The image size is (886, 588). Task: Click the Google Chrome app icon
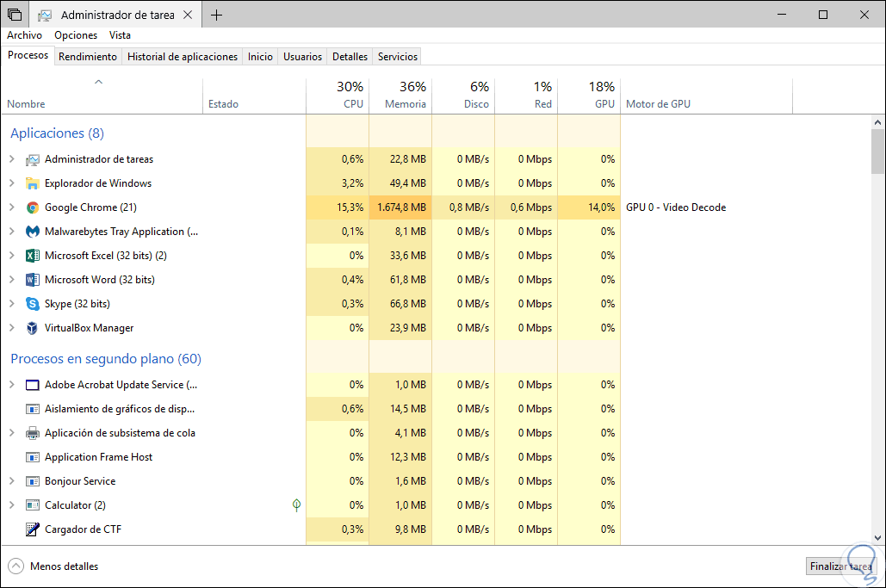[x=33, y=207]
